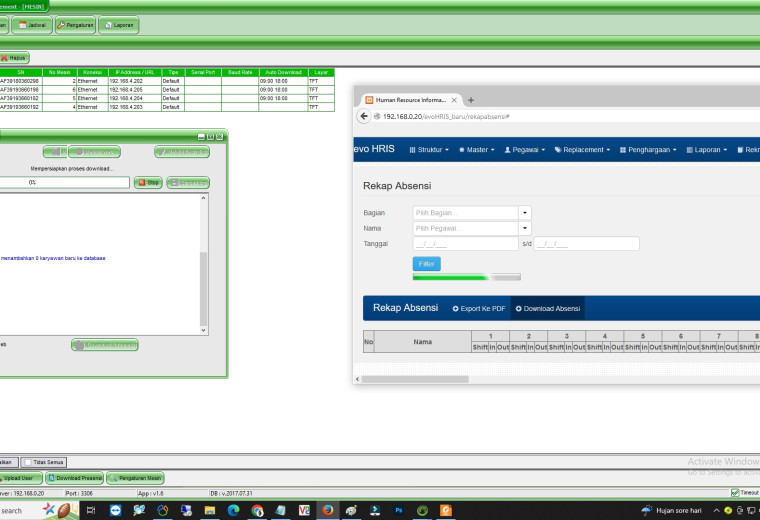Click the red Hapus delete button
This screenshot has width=760, height=520.
click(x=14, y=58)
